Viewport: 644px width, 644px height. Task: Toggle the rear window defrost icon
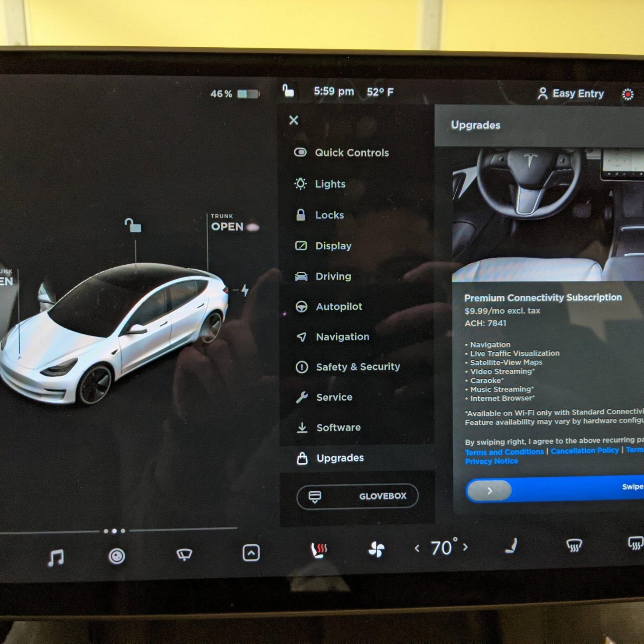point(636,543)
